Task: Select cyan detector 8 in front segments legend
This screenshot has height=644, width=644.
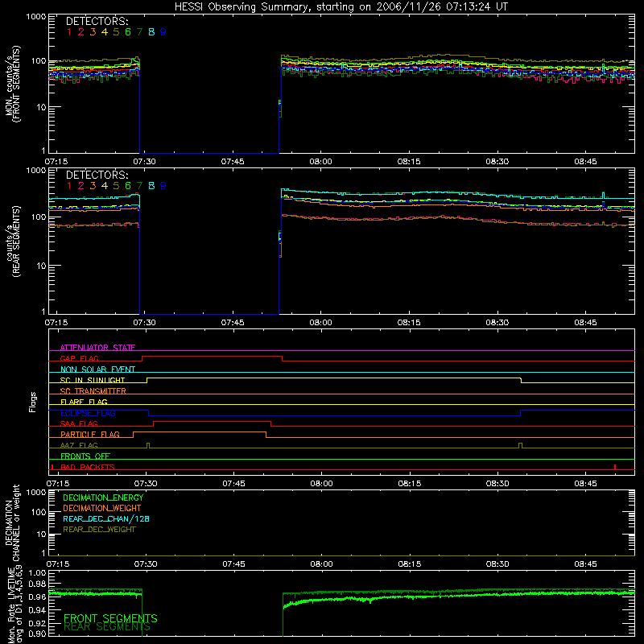Action: click(x=151, y=32)
